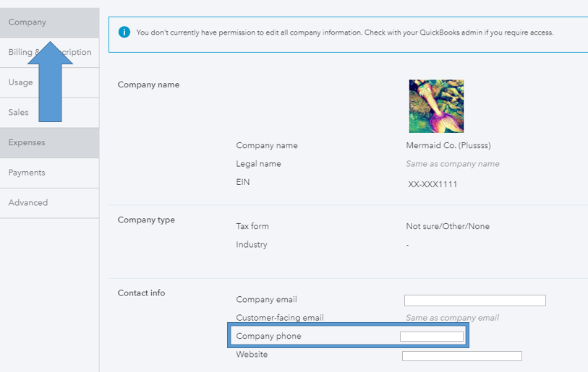
Task: Click the Tax form value 'Not sure/Other/None'
Action: tap(448, 226)
